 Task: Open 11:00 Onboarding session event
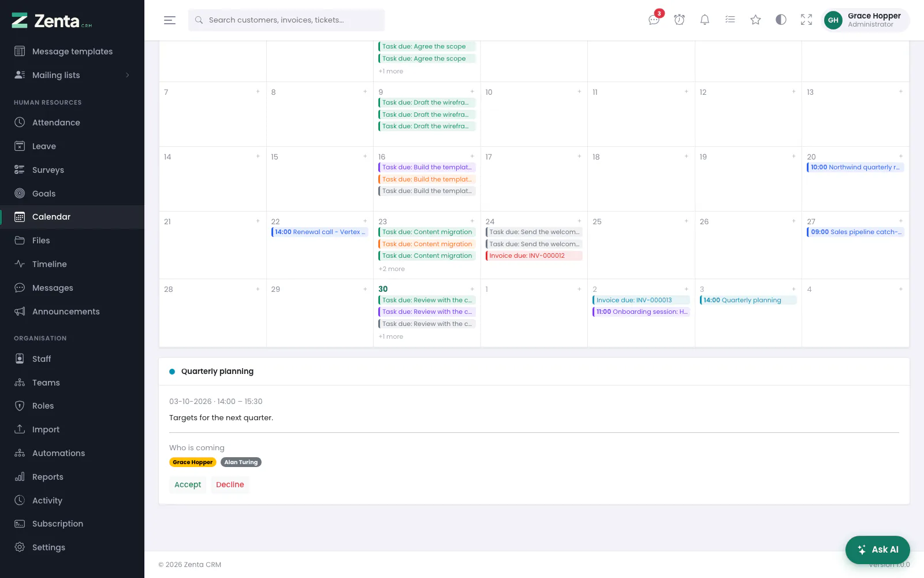pyautogui.click(x=641, y=312)
